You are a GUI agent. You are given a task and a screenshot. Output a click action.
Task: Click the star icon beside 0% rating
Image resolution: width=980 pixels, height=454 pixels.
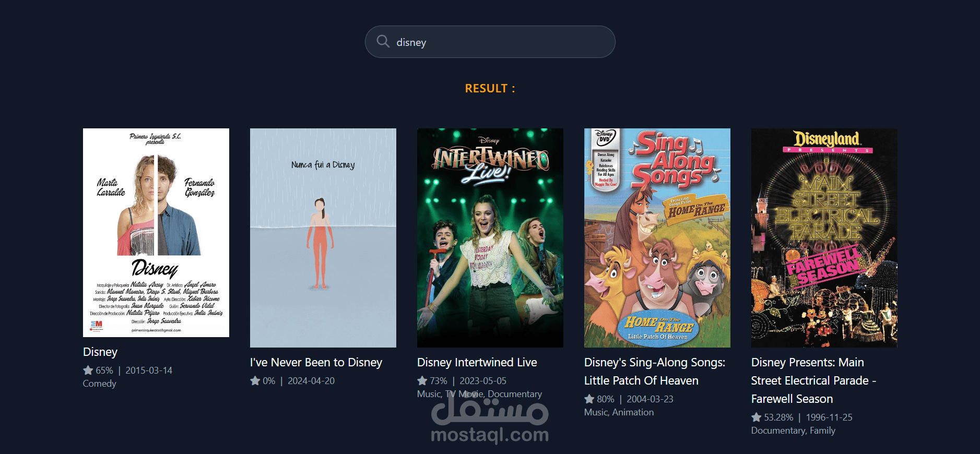(255, 380)
